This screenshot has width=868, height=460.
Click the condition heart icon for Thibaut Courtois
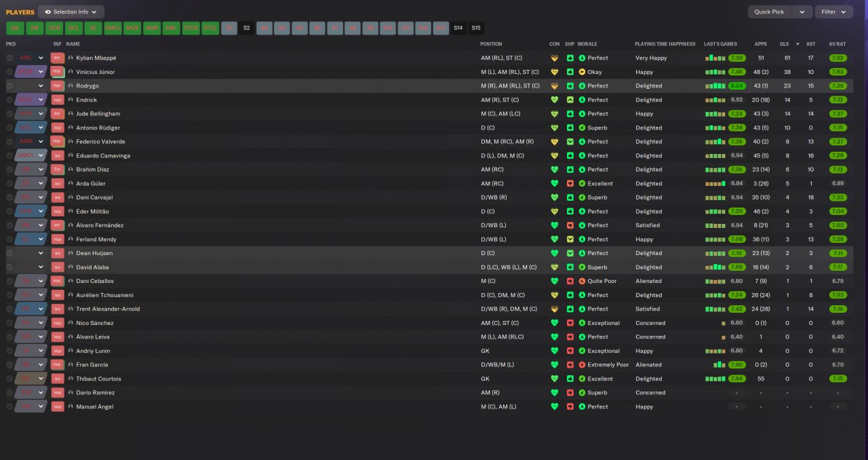click(554, 379)
